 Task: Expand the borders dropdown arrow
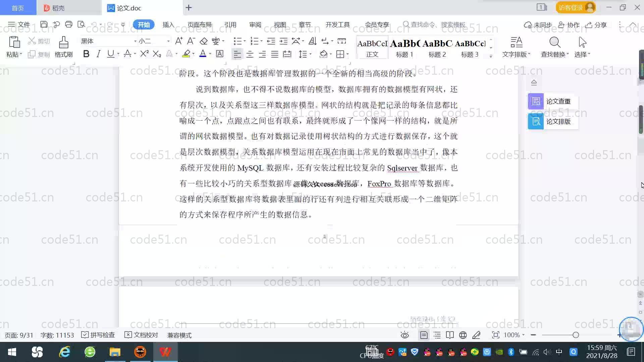347,54
